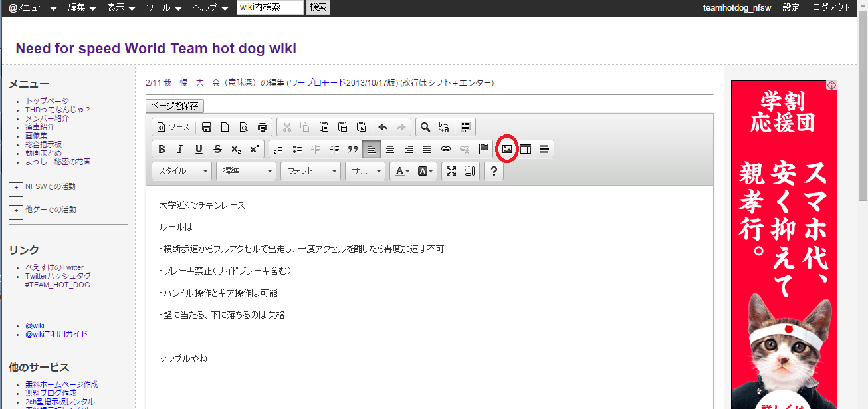
Task: Open the @wikiご利用ガイド link
Action: click(56, 334)
